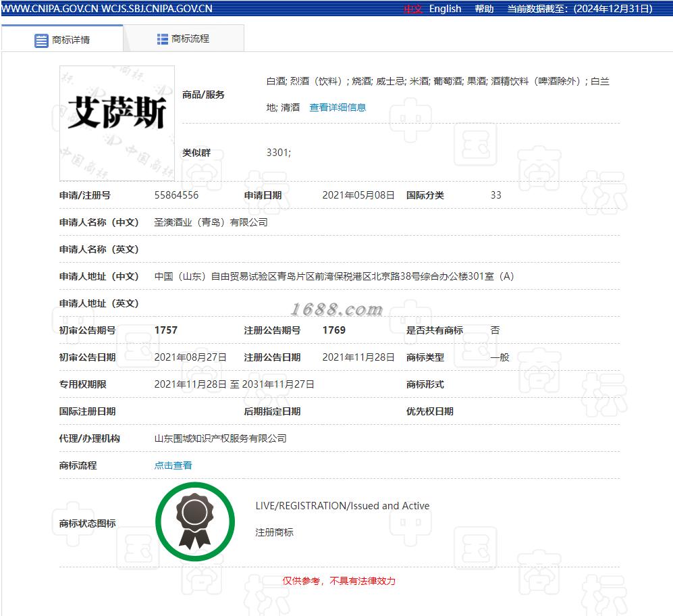Select registration announcement issue 1769

pyautogui.click(x=334, y=330)
